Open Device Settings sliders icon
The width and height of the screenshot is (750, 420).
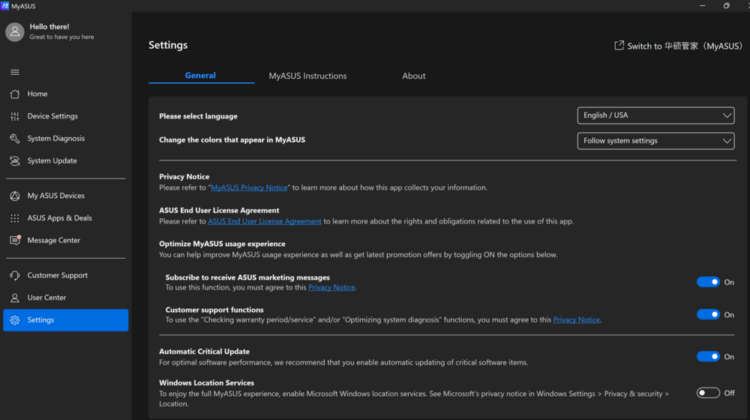coord(15,116)
